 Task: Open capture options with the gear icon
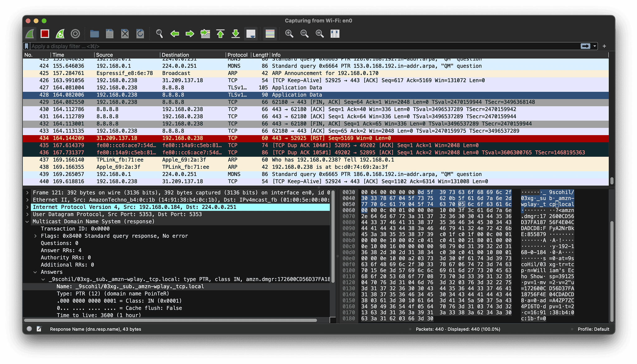[75, 34]
